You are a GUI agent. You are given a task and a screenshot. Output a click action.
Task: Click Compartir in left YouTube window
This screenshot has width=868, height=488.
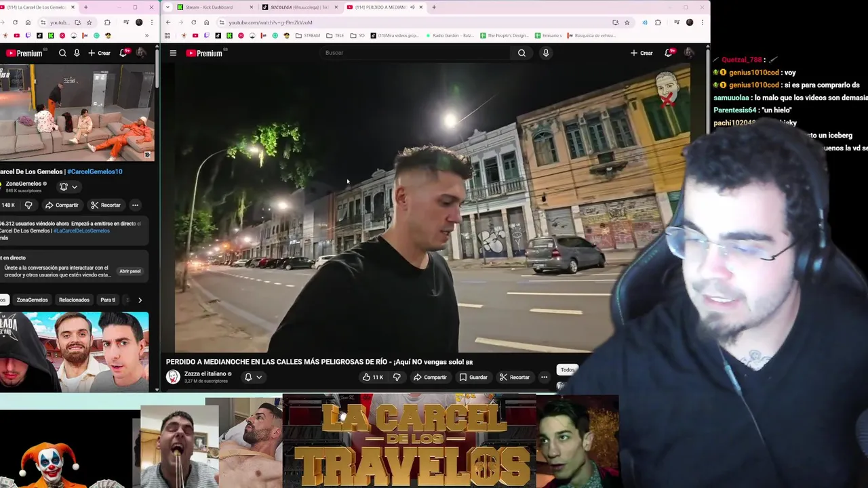coord(62,205)
